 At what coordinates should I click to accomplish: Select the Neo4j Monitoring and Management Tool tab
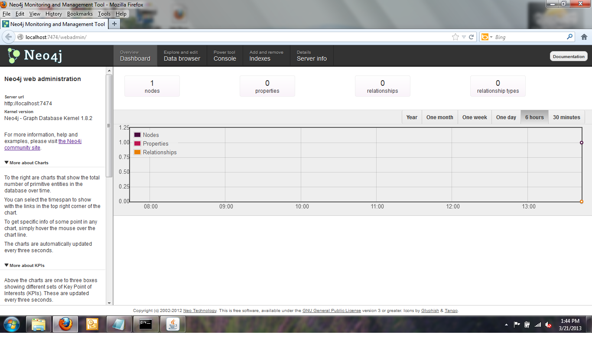(54, 24)
